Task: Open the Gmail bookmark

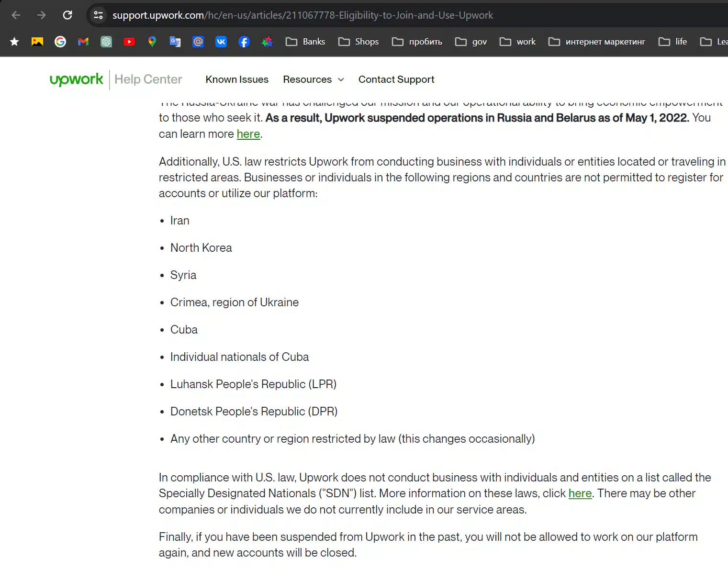Action: [83, 42]
